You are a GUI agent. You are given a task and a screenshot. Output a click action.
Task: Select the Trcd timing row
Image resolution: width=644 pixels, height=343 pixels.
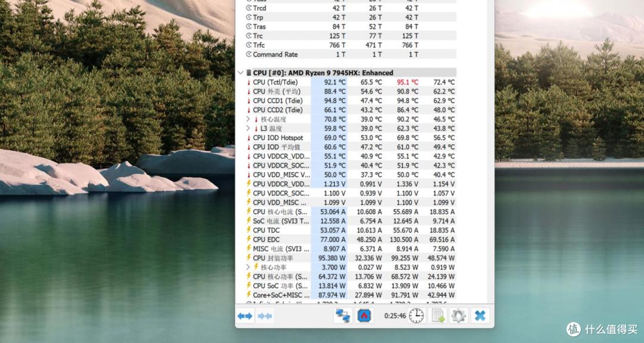pos(351,8)
